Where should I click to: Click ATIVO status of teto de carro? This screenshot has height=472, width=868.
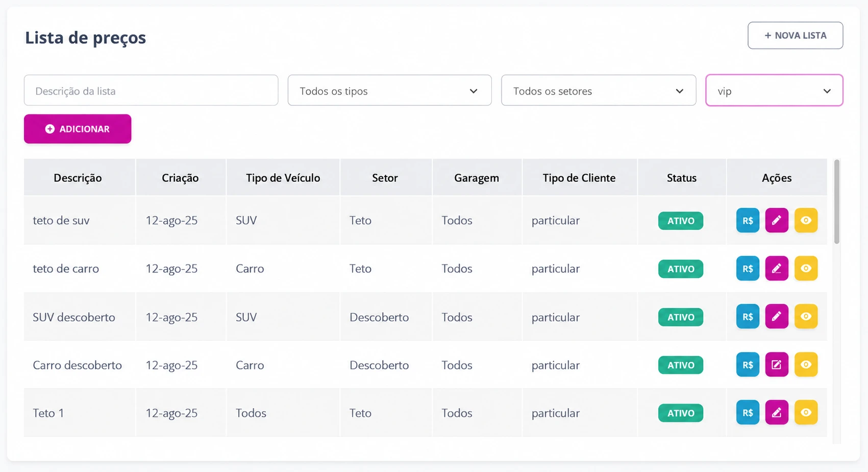point(681,269)
